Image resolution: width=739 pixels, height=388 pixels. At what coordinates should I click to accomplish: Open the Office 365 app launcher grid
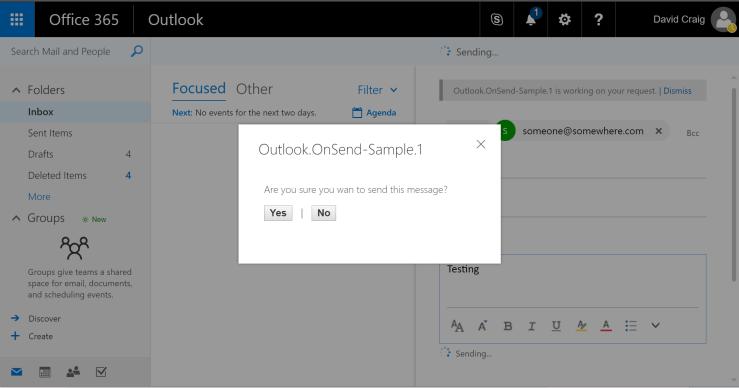tap(17, 19)
